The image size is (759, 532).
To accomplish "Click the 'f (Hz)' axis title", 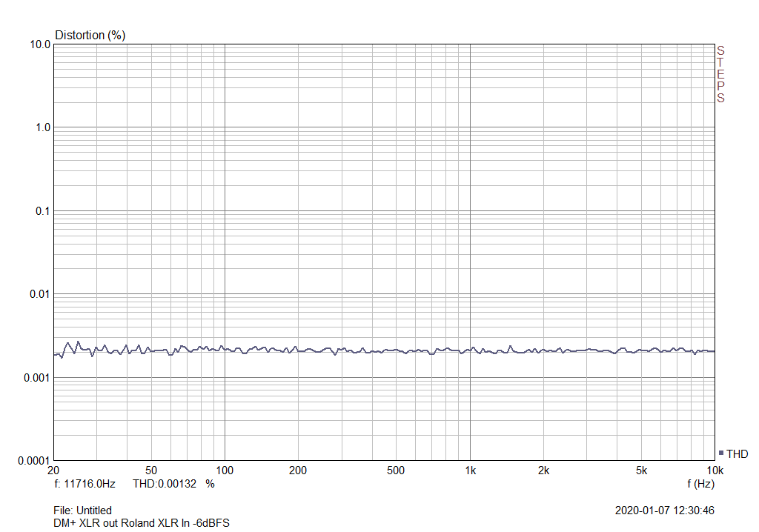I will tap(700, 484).
